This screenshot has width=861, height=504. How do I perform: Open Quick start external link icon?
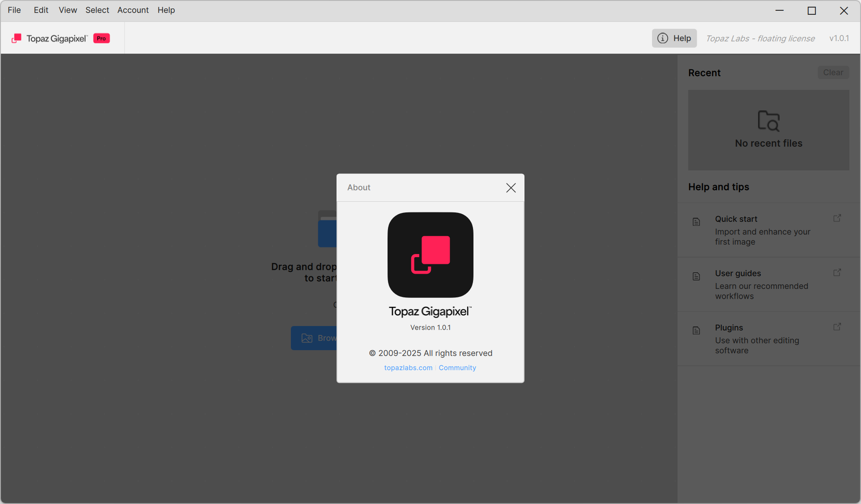point(837,218)
